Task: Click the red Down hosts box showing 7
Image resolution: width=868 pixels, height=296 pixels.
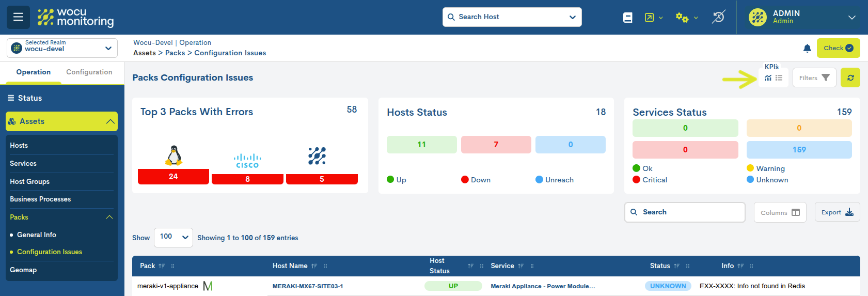Action: click(496, 145)
